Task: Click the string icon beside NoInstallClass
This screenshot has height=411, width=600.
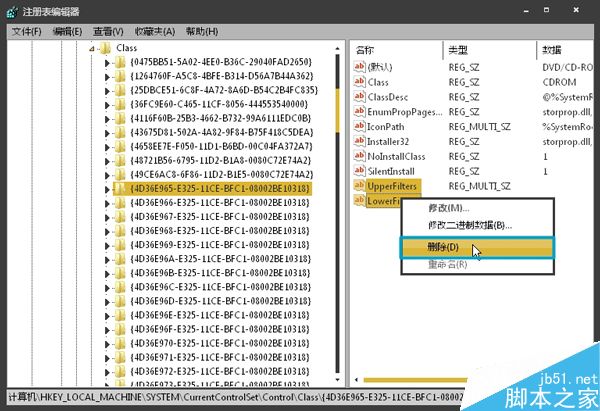Action: click(x=359, y=156)
